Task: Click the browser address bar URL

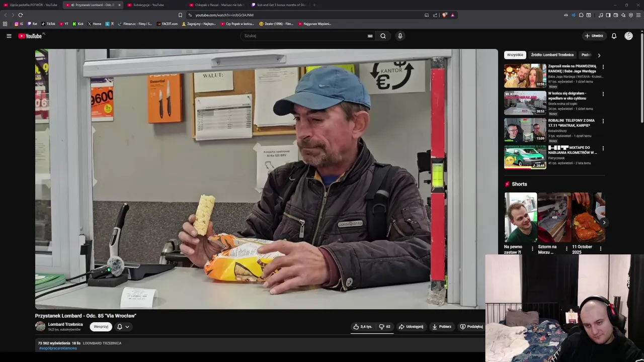Action: click(x=224, y=15)
